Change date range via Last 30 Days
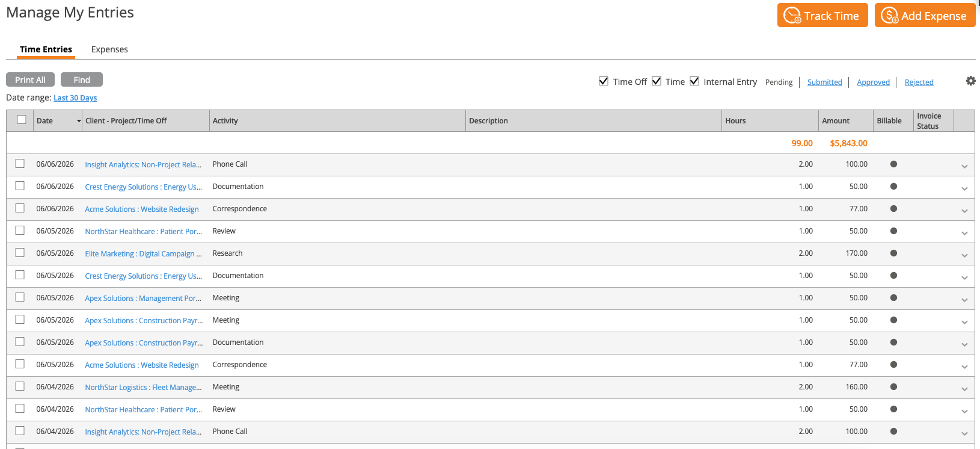 [x=75, y=98]
